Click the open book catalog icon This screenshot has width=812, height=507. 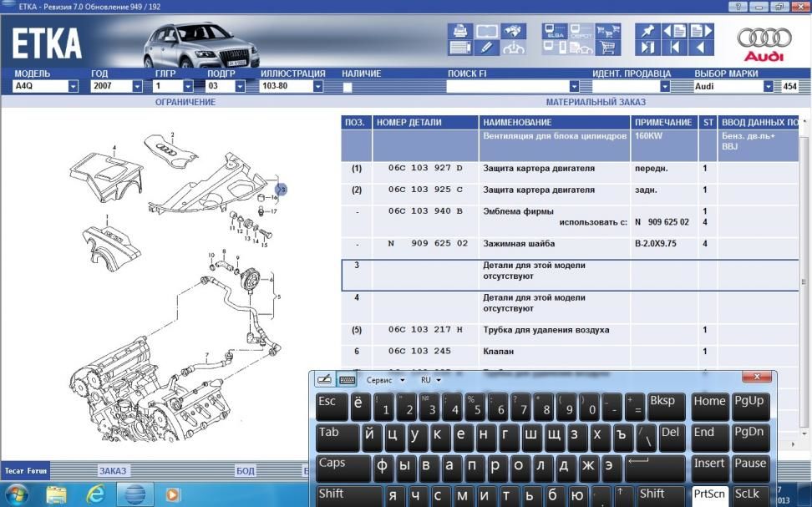(x=487, y=31)
